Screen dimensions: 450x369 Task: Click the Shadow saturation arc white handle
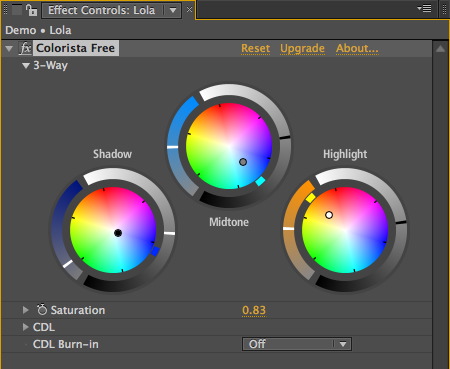click(68, 264)
